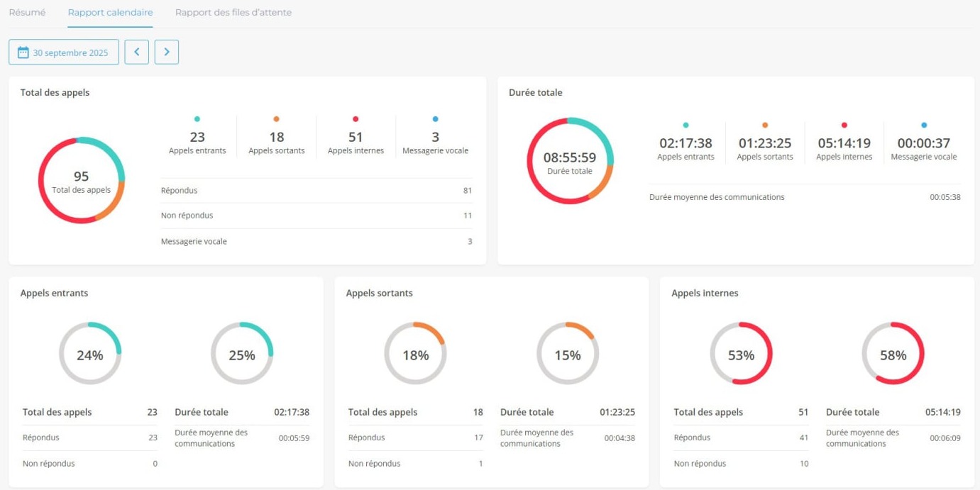The image size is (980, 490).
Task: Select the Non répondus row showing 11
Action: coord(316,216)
